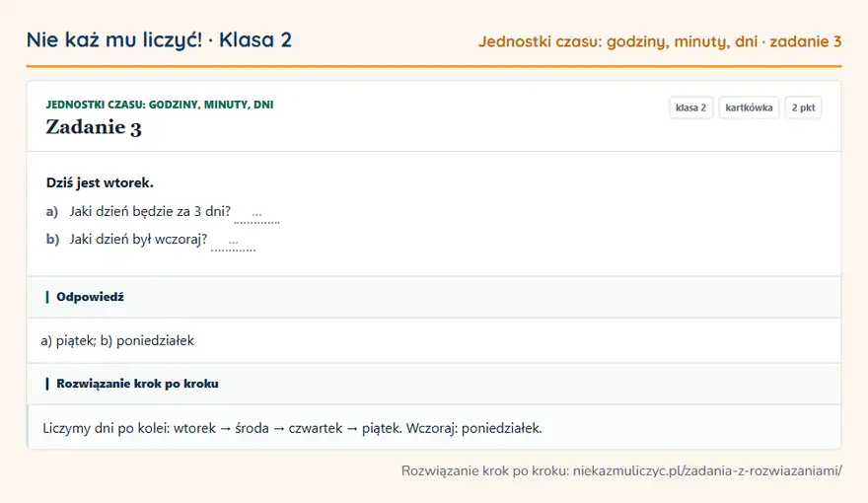868x503 pixels.
Task: Click the 'Rozwiązanie krok po kroku' section header
Action: (434, 384)
